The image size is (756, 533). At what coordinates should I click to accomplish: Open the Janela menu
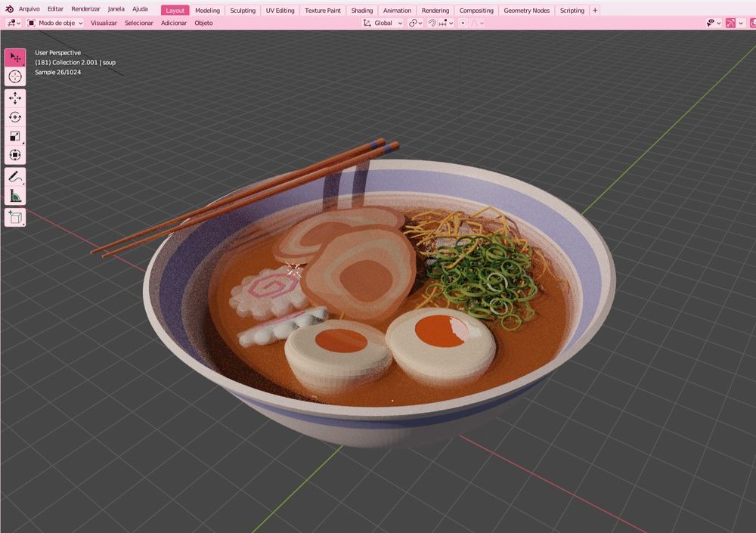[116, 9]
